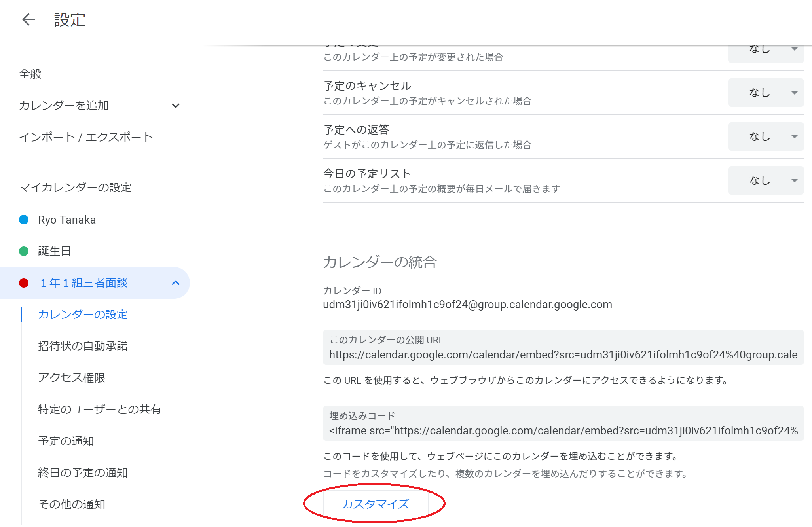
Task: Jump to 特定のユーザーとの共有 section
Action: click(x=100, y=409)
